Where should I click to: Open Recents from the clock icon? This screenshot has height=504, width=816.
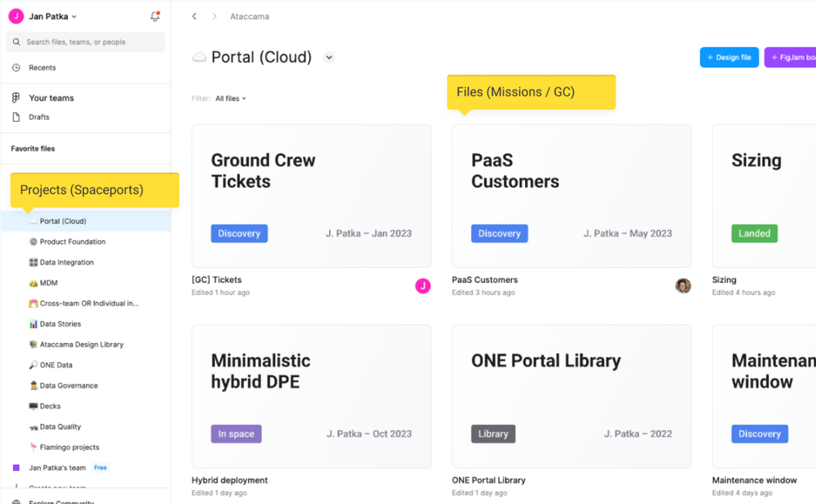click(16, 67)
